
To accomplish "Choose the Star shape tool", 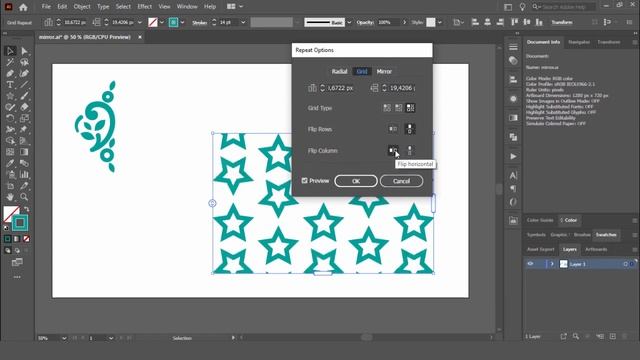I will click(10, 96).
